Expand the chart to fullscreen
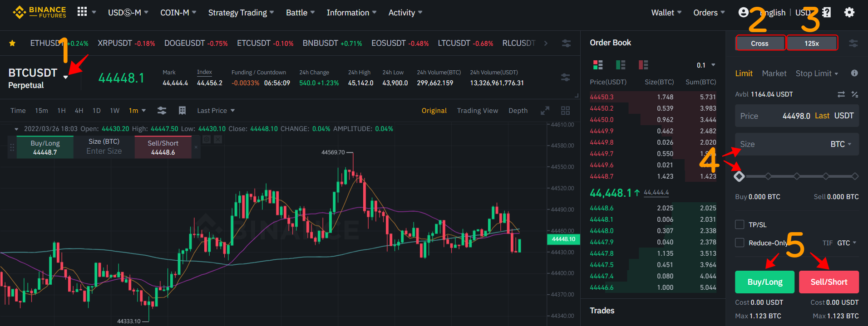868x326 pixels. point(545,111)
